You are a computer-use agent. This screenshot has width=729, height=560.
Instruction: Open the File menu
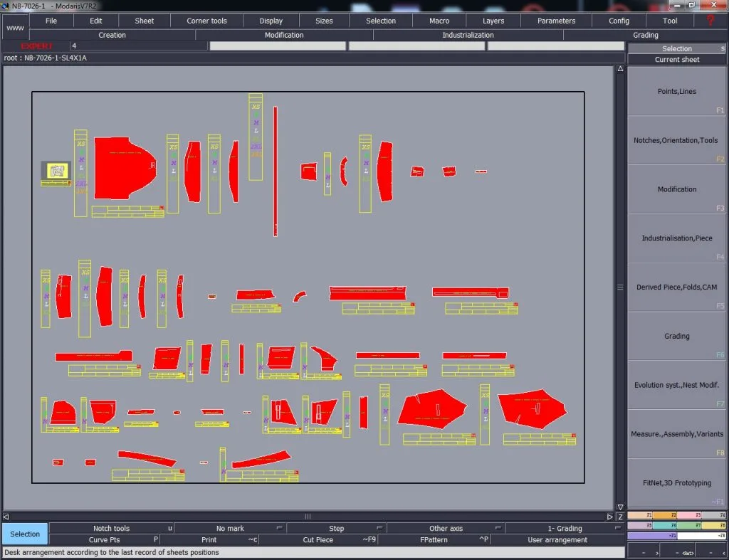[51, 21]
